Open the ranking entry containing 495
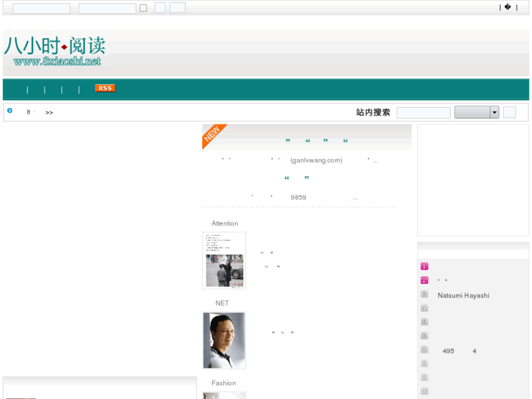 [460, 351]
